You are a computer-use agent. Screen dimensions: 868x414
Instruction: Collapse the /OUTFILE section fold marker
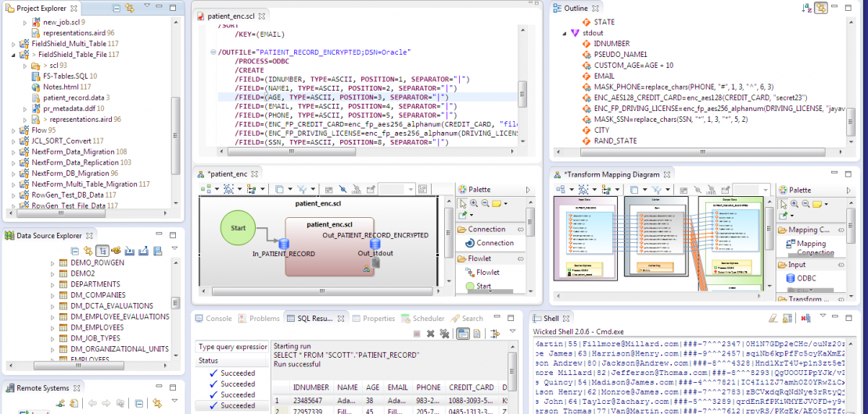(x=213, y=52)
